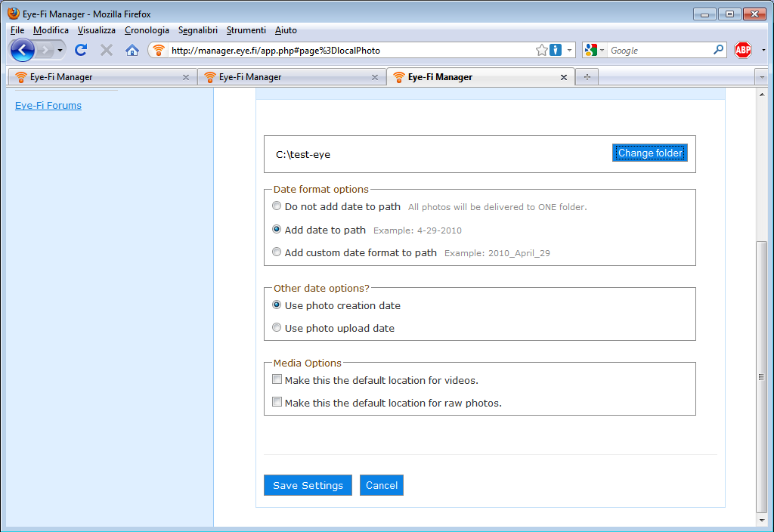Bookmark this page with the star icon
Screen dimensions: 774x532
click(541, 51)
